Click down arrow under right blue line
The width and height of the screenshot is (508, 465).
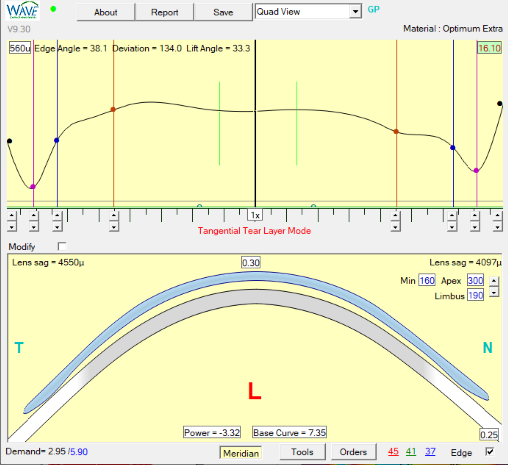coord(452,227)
